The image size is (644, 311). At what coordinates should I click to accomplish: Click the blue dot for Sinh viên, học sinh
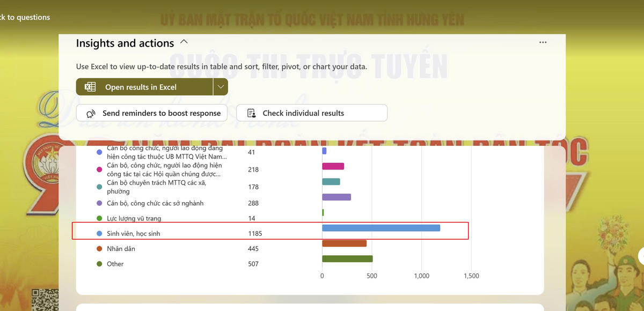pos(99,234)
